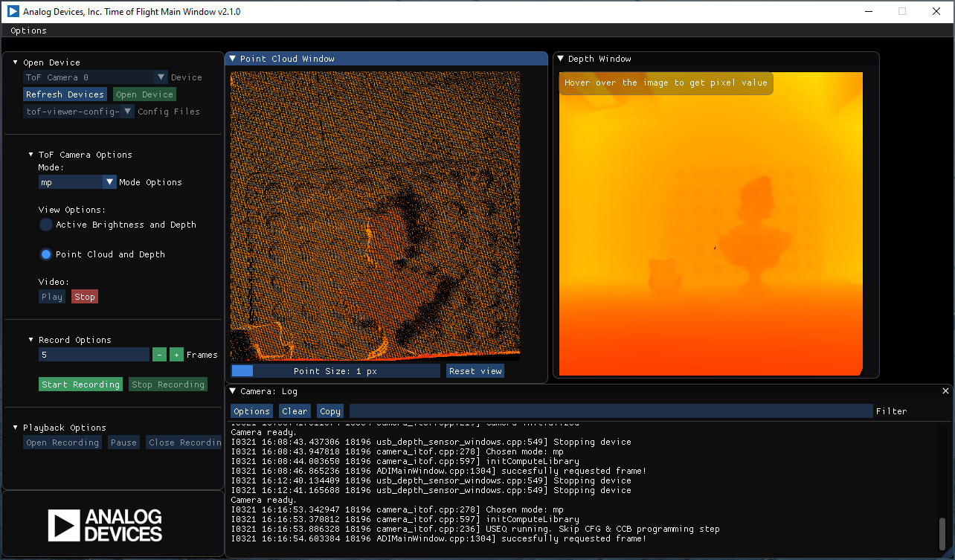
Task: Select Point Cloud and Depth view option
Action: [x=46, y=254]
